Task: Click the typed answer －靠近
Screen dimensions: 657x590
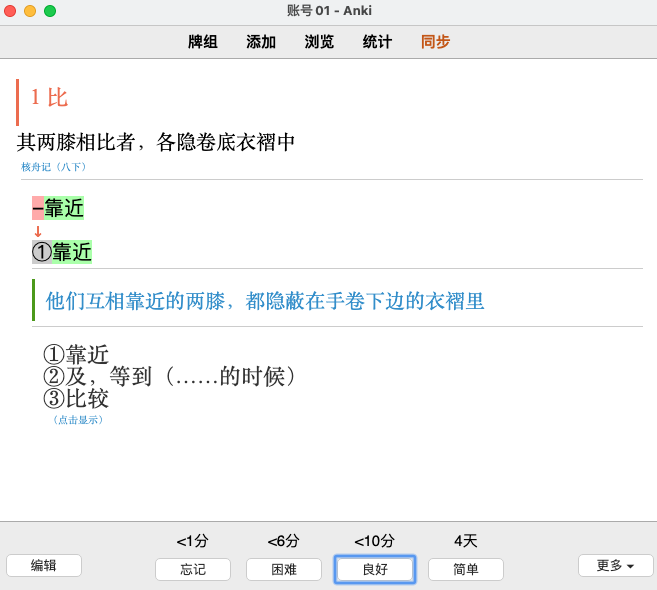Action: pyautogui.click(x=58, y=208)
